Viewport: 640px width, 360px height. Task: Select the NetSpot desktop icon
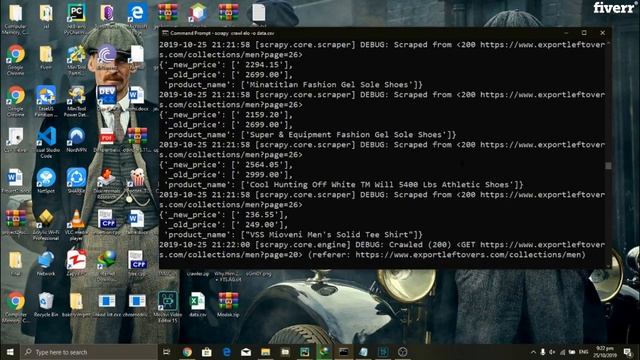(x=46, y=178)
